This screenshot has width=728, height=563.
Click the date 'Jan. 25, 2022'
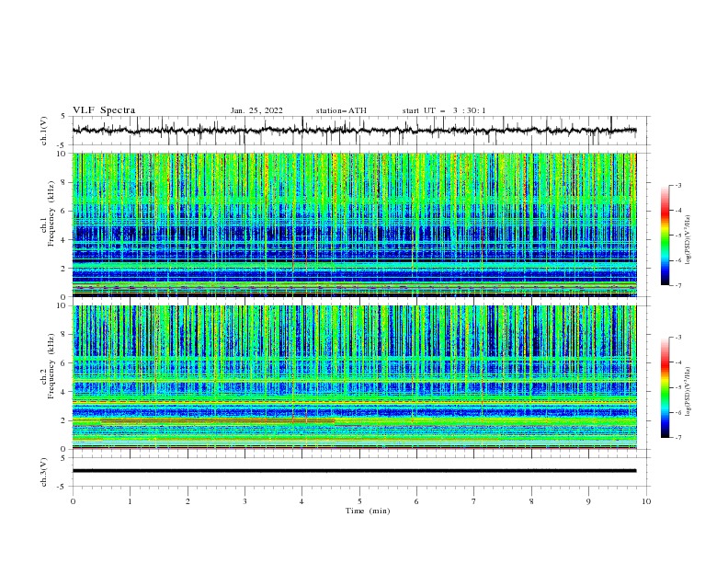point(256,110)
